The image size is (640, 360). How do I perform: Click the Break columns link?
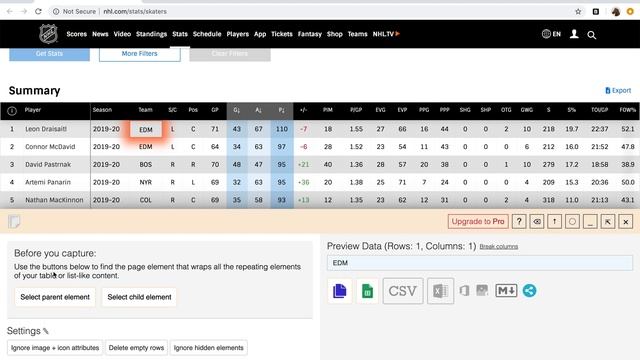point(499,247)
